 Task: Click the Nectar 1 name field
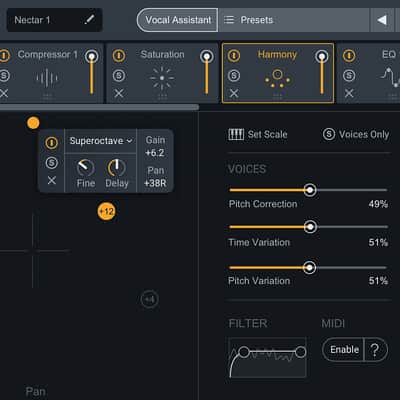54,20
